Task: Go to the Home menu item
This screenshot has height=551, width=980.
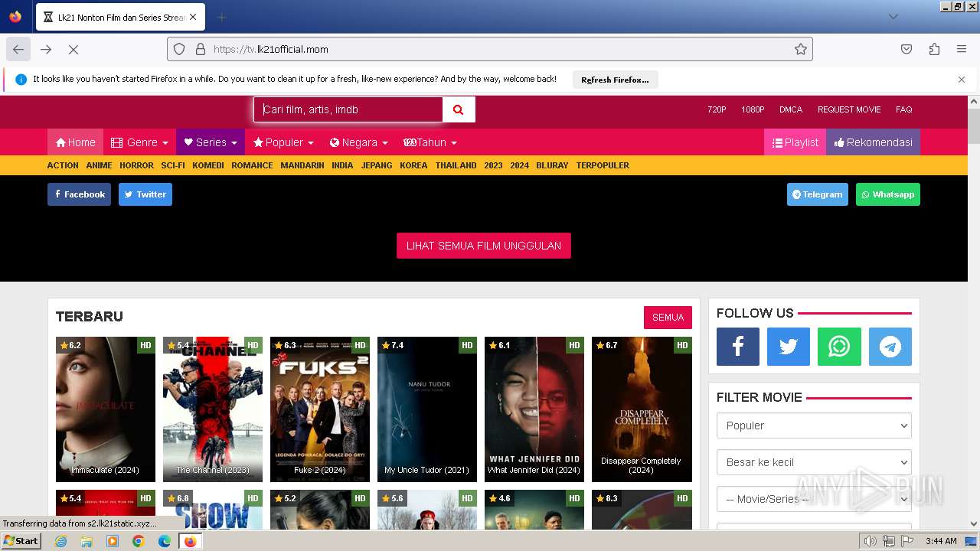Action: (75, 142)
